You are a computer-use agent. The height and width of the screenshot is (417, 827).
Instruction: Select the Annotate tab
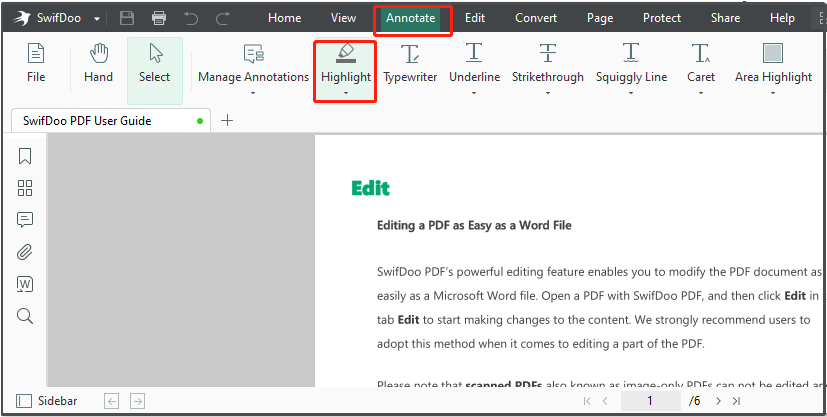(411, 18)
